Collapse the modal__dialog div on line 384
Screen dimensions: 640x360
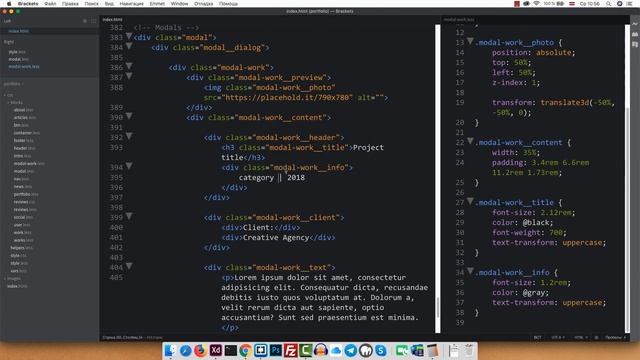click(x=129, y=46)
